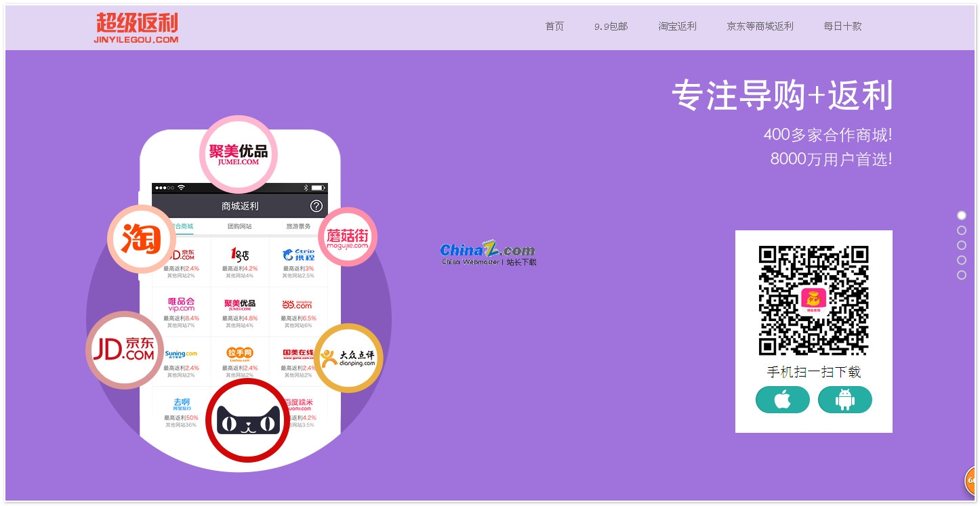This screenshot has width=980, height=506.
Task: Open the 9.9包邮 nav item
Action: pyautogui.click(x=611, y=26)
